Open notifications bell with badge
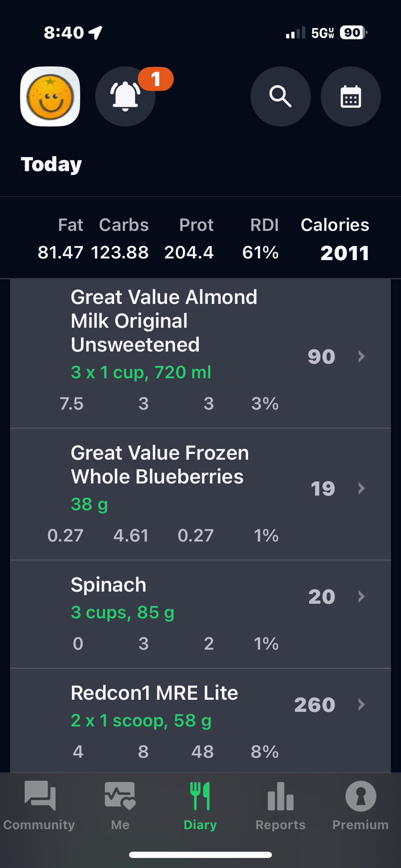This screenshot has height=868, width=401. point(125,96)
